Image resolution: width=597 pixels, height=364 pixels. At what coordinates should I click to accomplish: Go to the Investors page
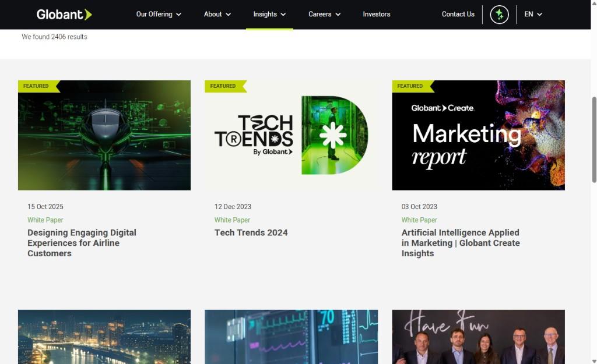point(376,14)
